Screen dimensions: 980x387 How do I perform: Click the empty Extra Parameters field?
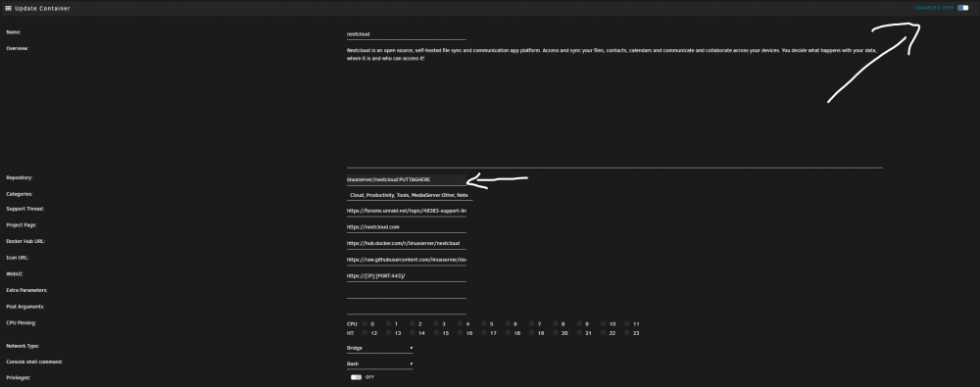[407, 292]
